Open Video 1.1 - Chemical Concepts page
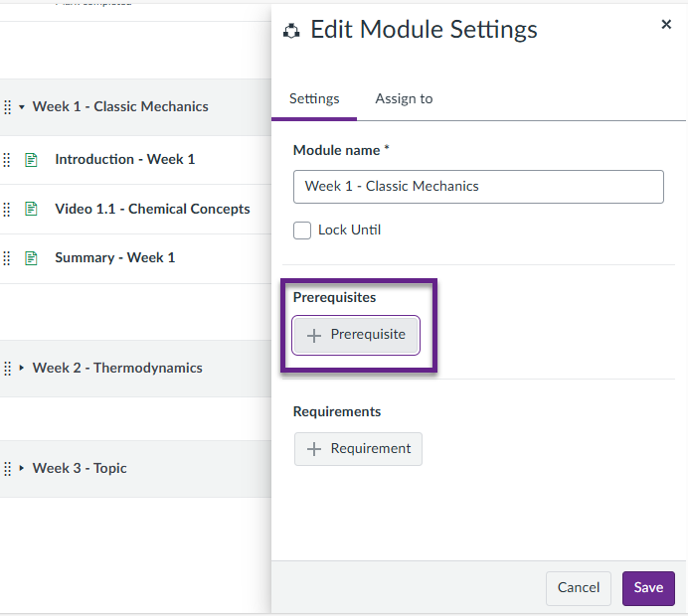 (x=152, y=209)
